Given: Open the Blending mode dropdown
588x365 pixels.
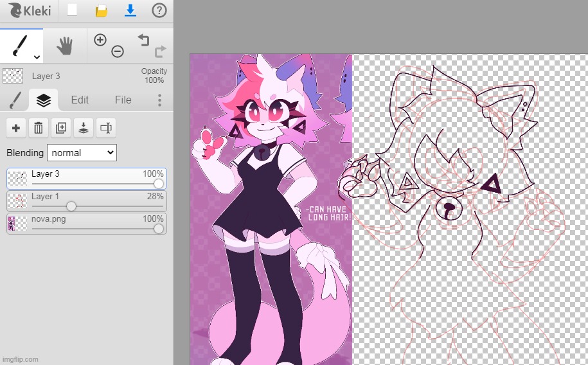Looking at the screenshot, I should click(82, 152).
